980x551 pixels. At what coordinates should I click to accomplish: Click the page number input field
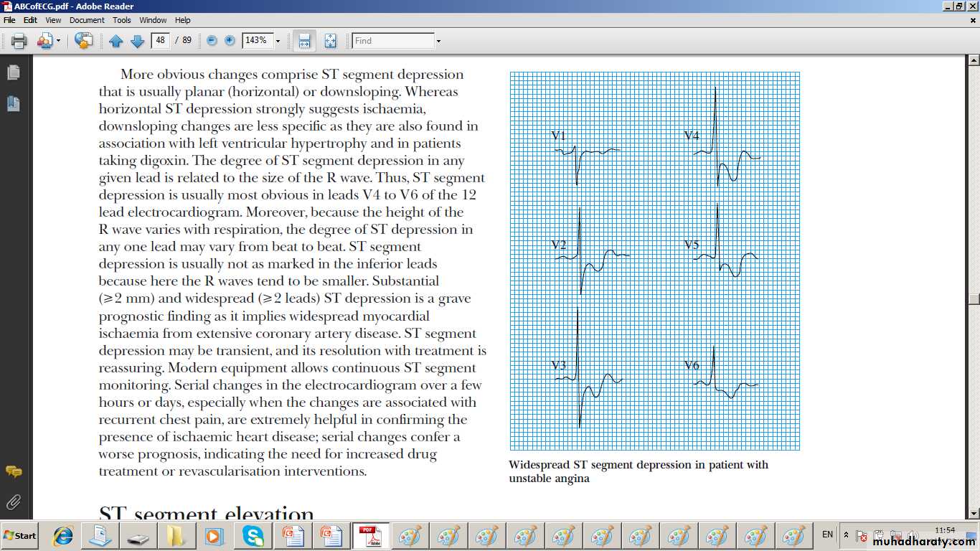[160, 41]
